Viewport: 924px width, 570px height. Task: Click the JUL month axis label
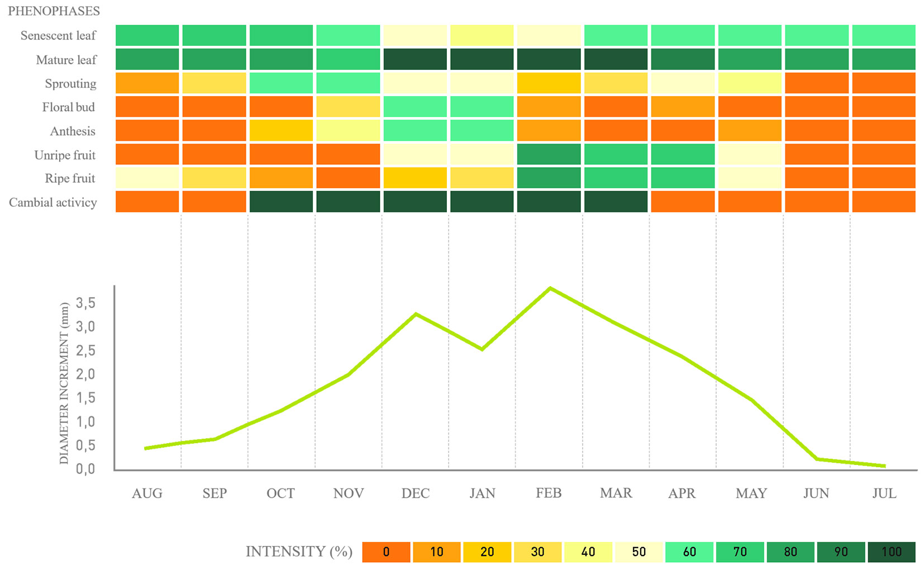(x=884, y=493)
